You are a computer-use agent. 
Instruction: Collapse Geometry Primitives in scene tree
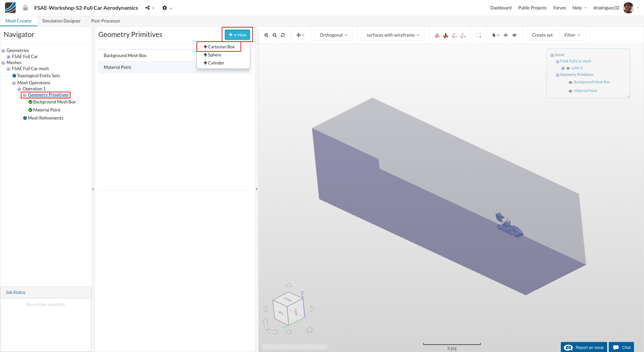[x=557, y=75]
